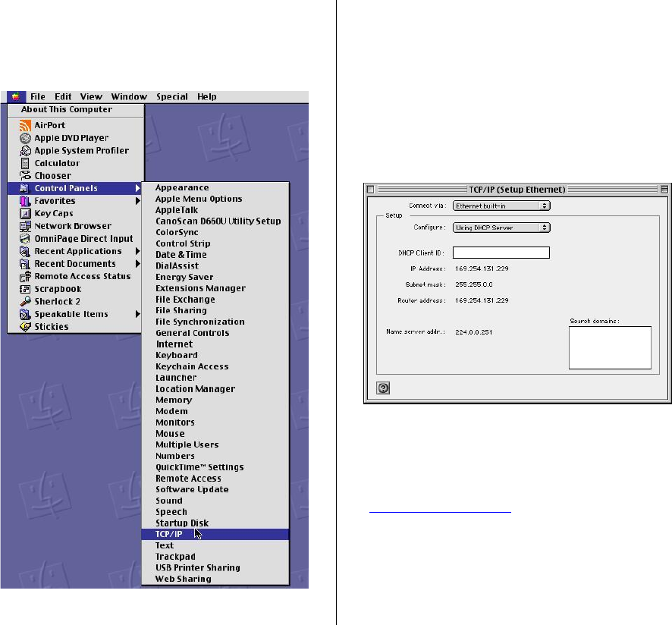
Task: Choose File Sharing control panel
Action: tap(215, 310)
